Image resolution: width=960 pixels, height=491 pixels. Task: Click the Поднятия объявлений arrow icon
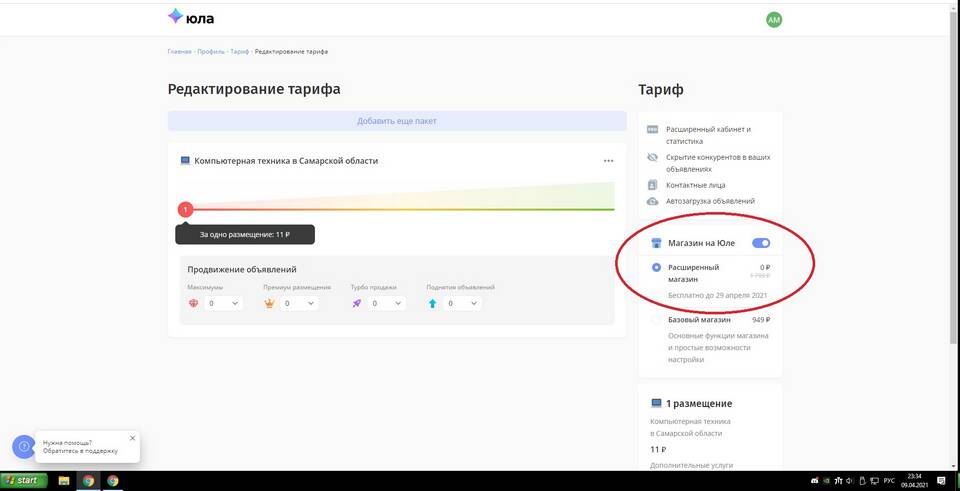click(x=432, y=303)
